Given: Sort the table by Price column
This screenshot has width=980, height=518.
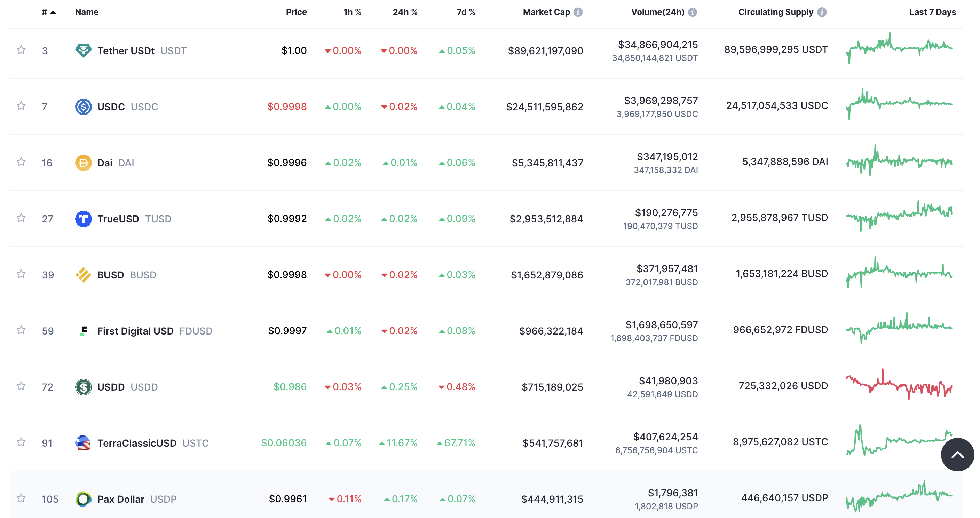Looking at the screenshot, I should (x=296, y=12).
